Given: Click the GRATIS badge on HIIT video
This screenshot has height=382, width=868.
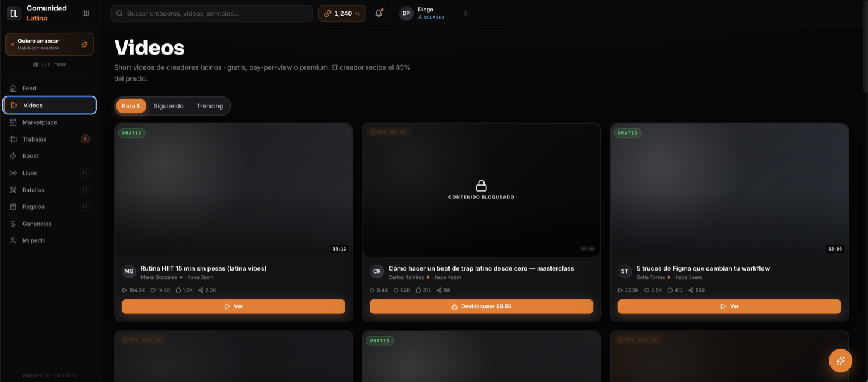Looking at the screenshot, I should coord(132,133).
